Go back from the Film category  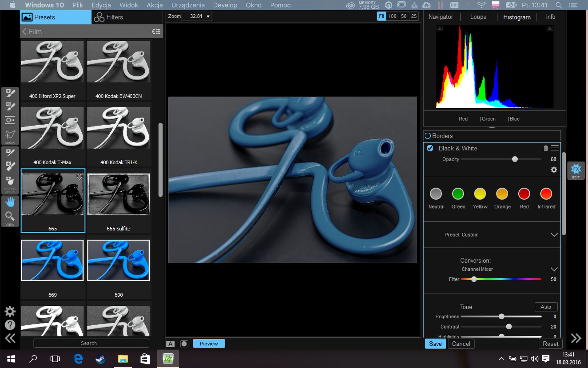click(24, 31)
